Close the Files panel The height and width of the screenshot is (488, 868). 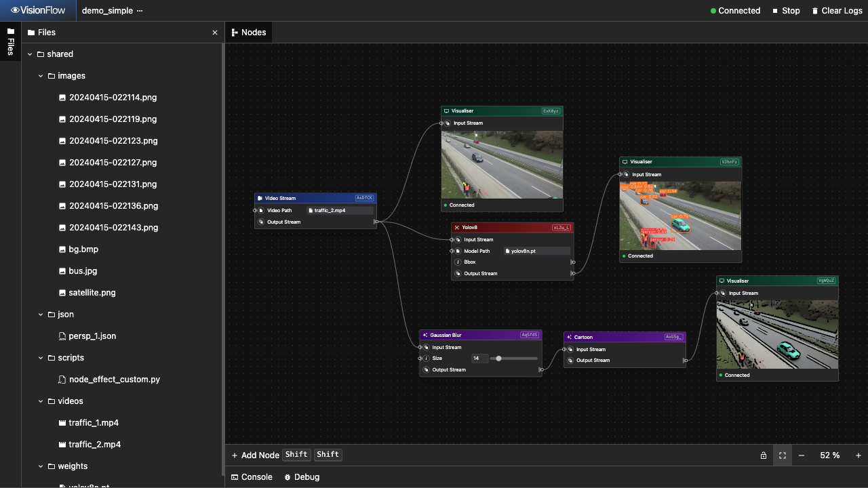pyautogui.click(x=215, y=33)
